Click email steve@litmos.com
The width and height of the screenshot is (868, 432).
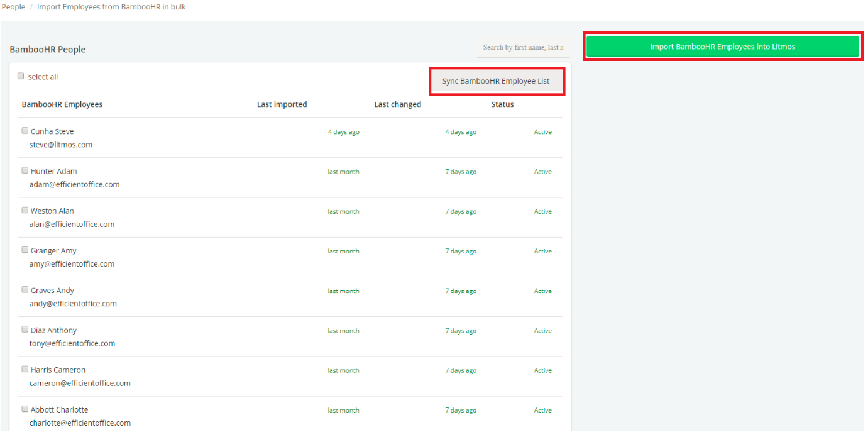coord(61,145)
